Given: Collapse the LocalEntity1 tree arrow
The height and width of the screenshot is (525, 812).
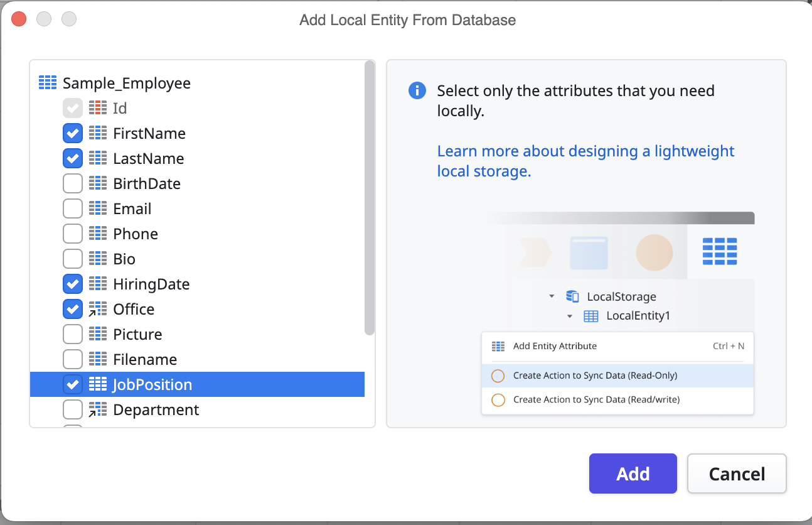Looking at the screenshot, I should pos(570,316).
